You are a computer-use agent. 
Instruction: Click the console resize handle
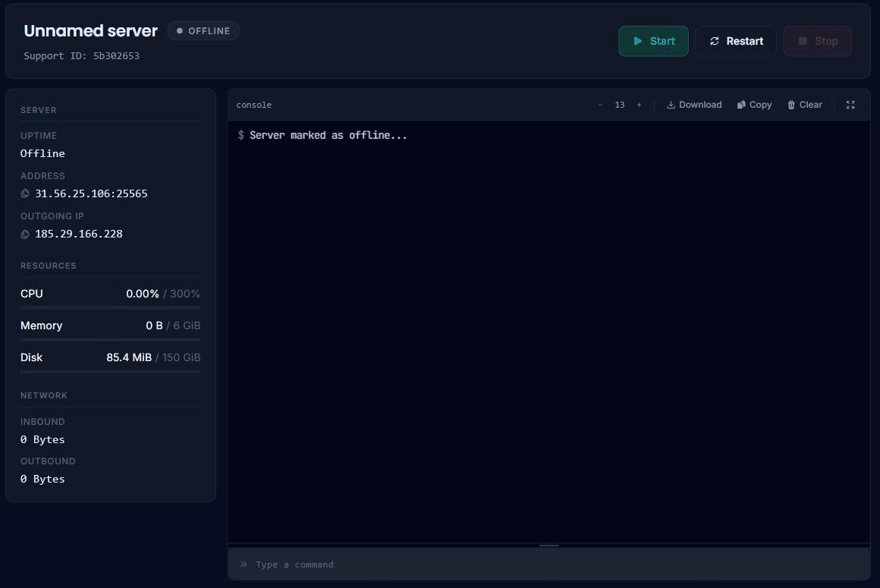tap(549, 546)
